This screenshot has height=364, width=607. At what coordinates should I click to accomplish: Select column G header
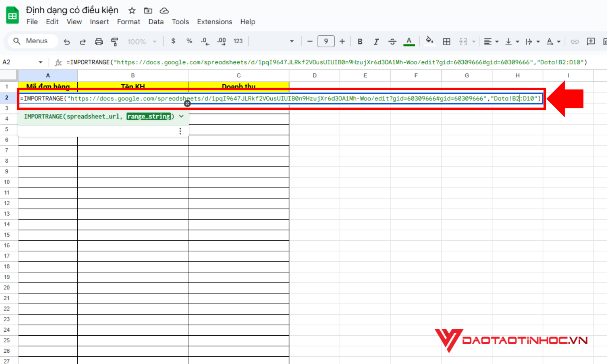point(467,76)
